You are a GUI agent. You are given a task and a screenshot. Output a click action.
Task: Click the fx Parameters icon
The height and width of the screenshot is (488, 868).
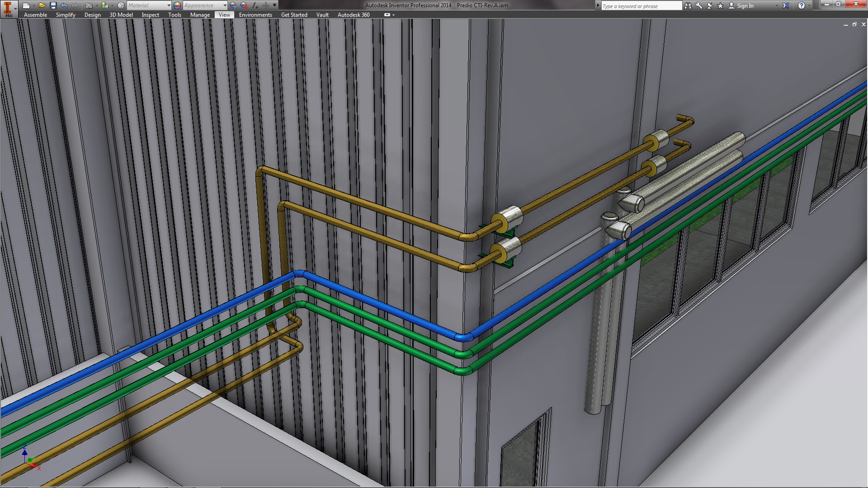(x=255, y=5)
